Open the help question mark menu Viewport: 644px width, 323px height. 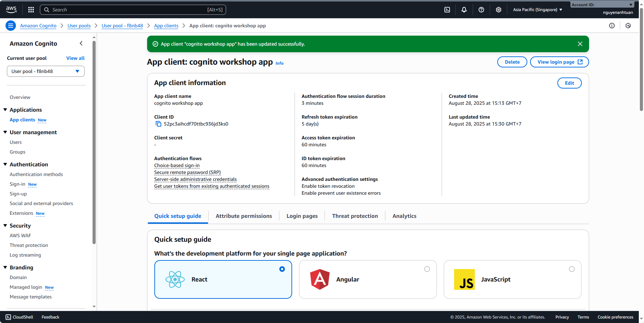pos(481,10)
